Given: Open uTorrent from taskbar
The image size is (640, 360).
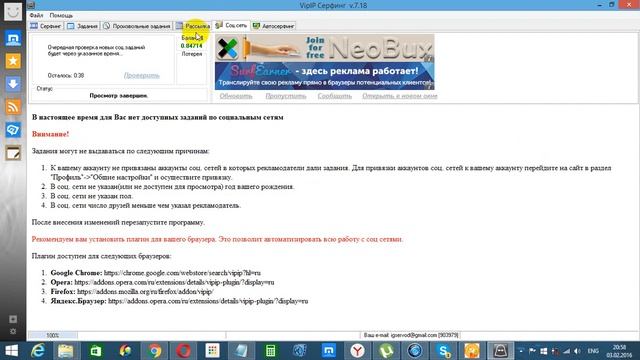Looking at the screenshot, I should click(386, 351).
